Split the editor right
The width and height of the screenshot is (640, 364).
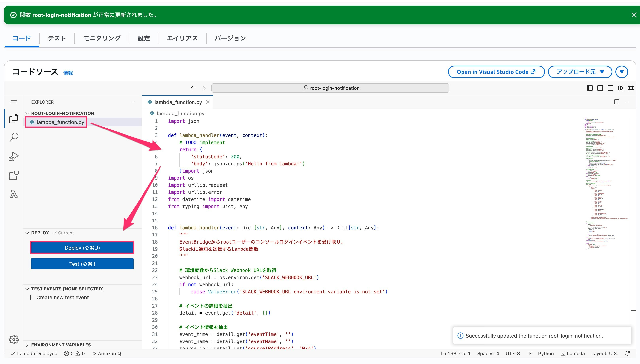click(617, 102)
